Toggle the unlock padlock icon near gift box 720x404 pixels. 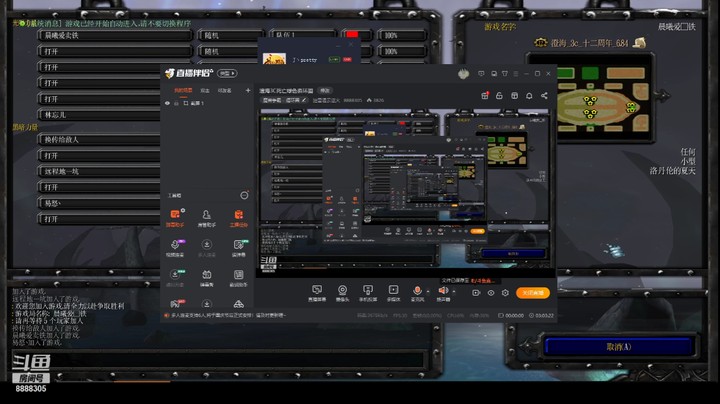(x=499, y=95)
